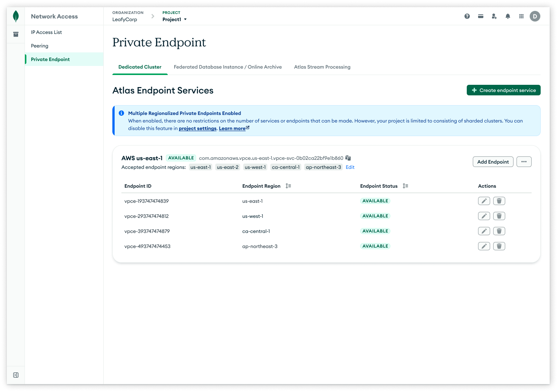Image resolution: width=558 pixels, height=392 pixels.
Task: Switch to Atlas Stream Processing tab
Action: [x=322, y=67]
